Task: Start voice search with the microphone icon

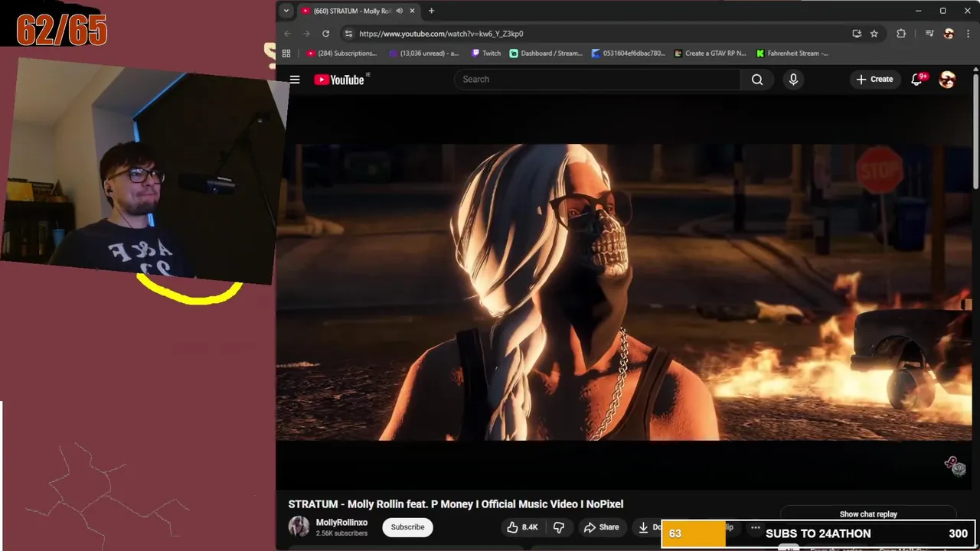Action: click(x=793, y=80)
